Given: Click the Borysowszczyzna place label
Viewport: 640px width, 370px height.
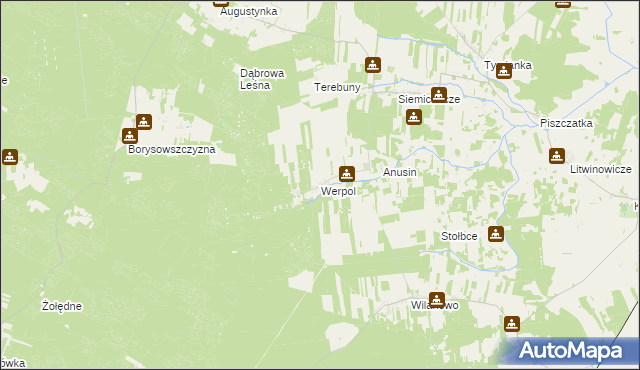Looking at the screenshot, I should pos(172,149).
